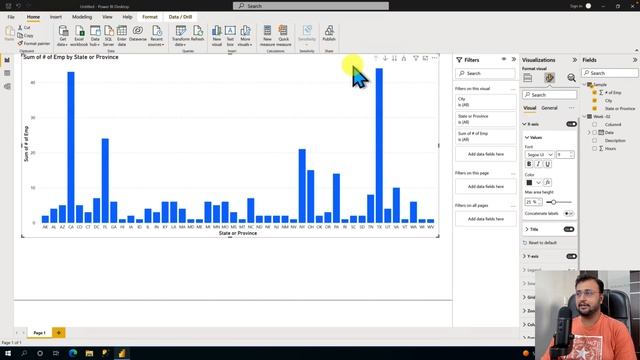The width and height of the screenshot is (640, 360).
Task: Expand the Y-axis format section
Action: pos(524,256)
